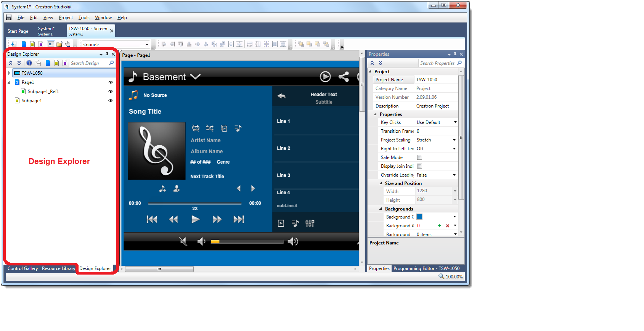
Task: Click the blue Background Color swatch
Action: click(419, 217)
